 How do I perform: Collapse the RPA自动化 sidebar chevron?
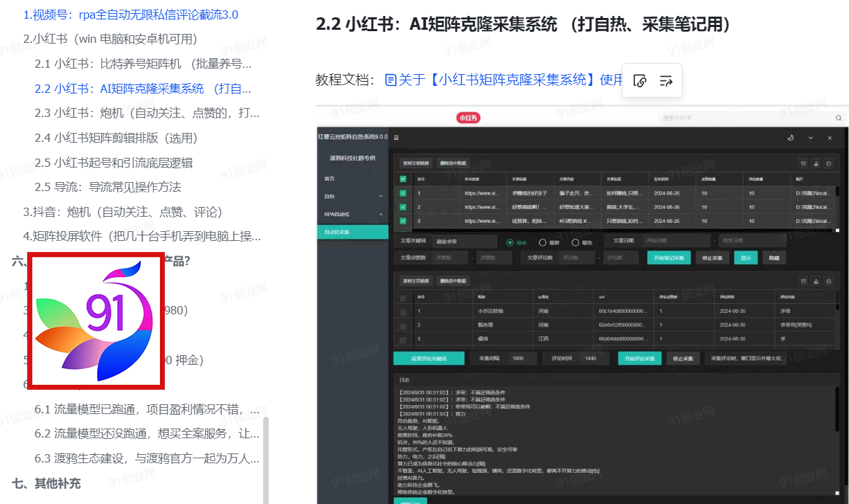[380, 215]
